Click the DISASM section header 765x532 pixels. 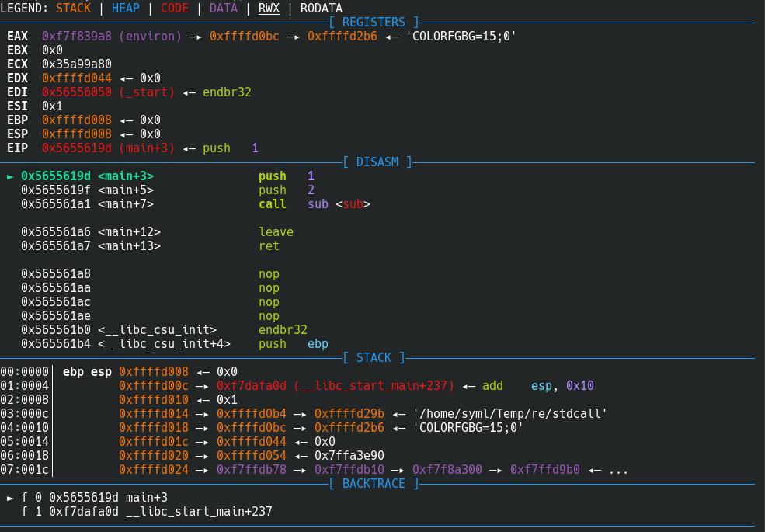click(x=377, y=162)
